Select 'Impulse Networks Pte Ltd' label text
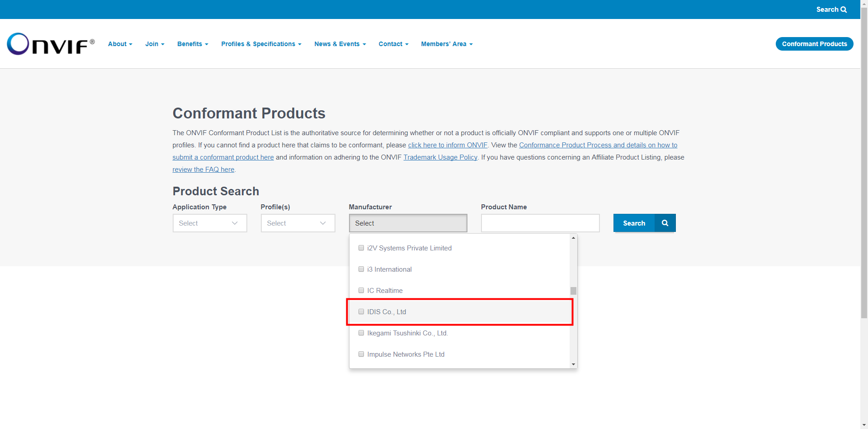 pos(406,354)
